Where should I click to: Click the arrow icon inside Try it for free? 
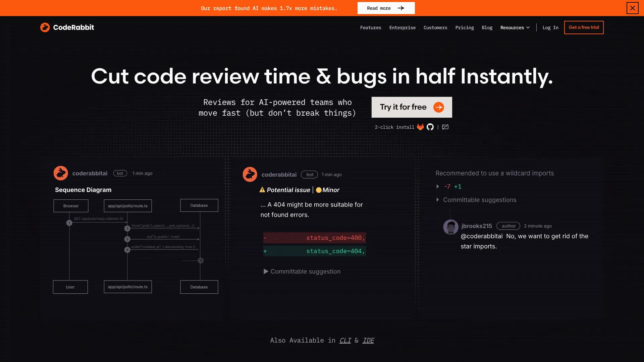point(439,107)
